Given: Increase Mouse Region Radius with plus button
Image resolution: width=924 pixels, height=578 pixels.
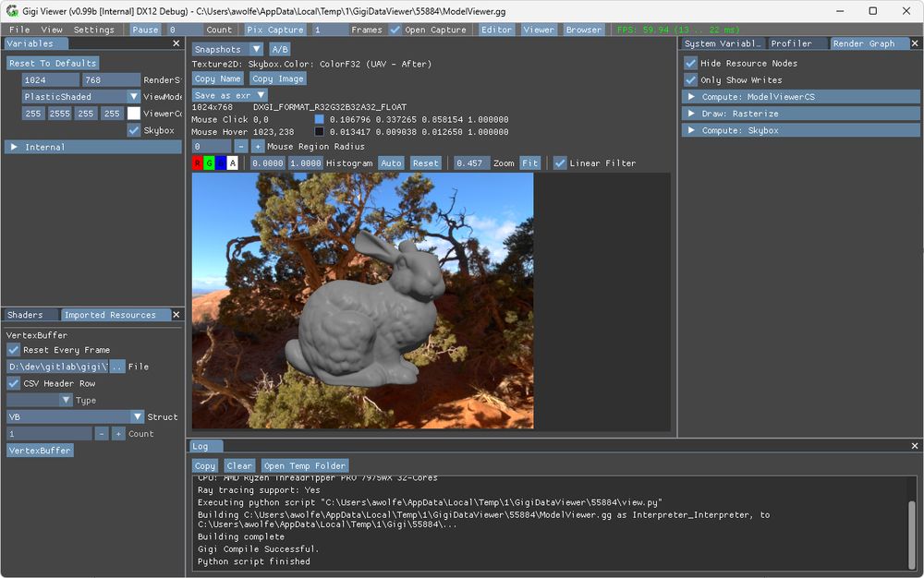Looking at the screenshot, I should click(x=258, y=147).
